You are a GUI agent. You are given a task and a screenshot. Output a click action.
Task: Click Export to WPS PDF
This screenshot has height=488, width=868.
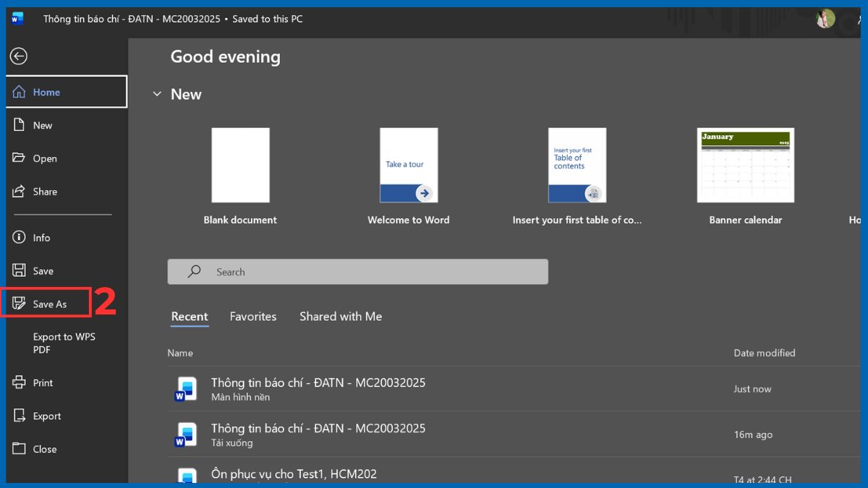[x=64, y=343]
